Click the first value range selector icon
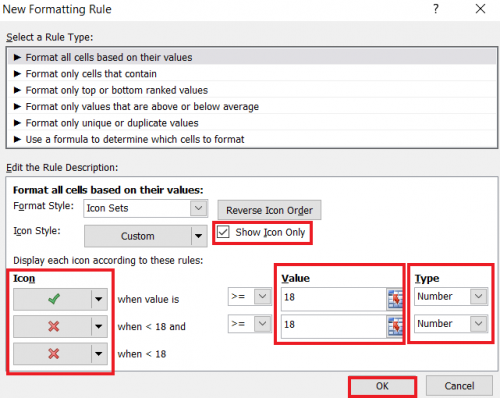This screenshot has width=500, height=398. (x=395, y=299)
